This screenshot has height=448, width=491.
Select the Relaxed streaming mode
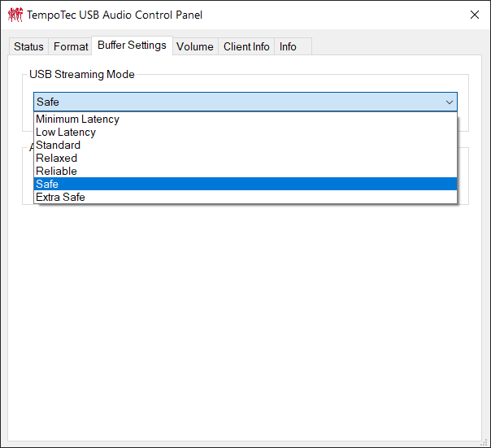point(56,159)
